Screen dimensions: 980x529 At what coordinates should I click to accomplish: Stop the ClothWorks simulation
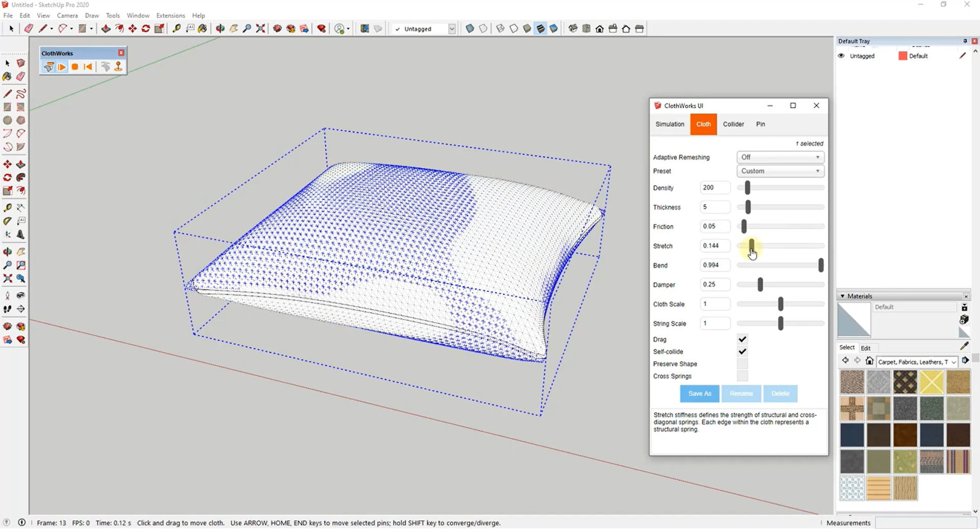[x=75, y=67]
